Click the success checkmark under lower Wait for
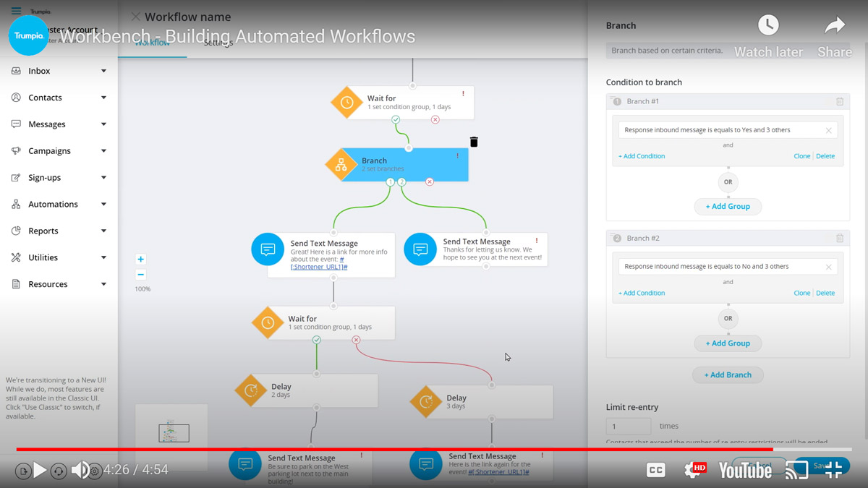This screenshot has width=868, height=488. tap(317, 340)
